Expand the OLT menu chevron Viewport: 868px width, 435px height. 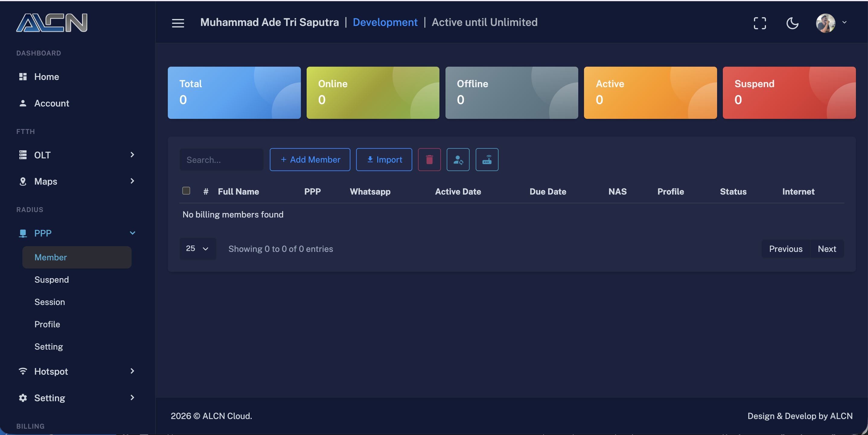click(132, 154)
